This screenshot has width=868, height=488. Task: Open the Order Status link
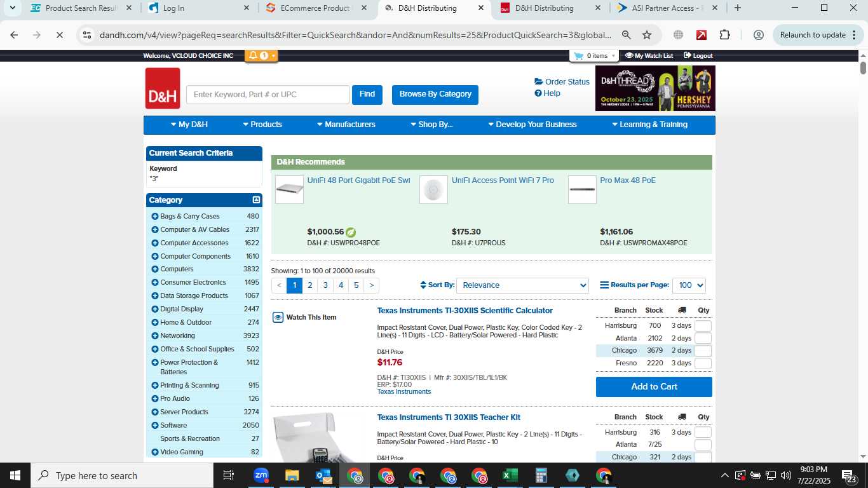point(562,81)
